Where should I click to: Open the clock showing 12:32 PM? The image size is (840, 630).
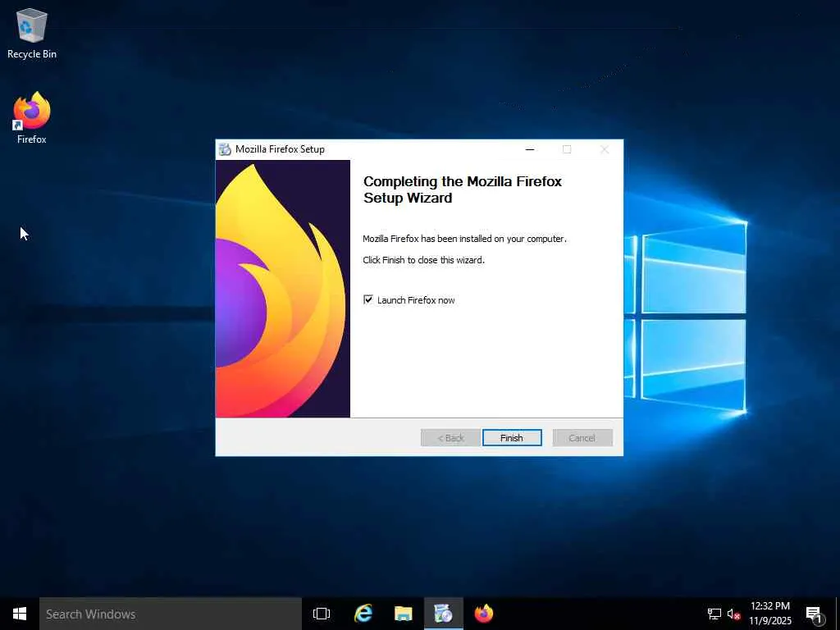pos(769,614)
